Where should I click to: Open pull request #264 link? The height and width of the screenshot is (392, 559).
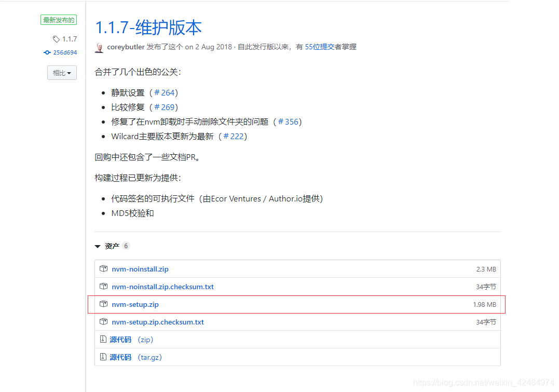pos(165,93)
